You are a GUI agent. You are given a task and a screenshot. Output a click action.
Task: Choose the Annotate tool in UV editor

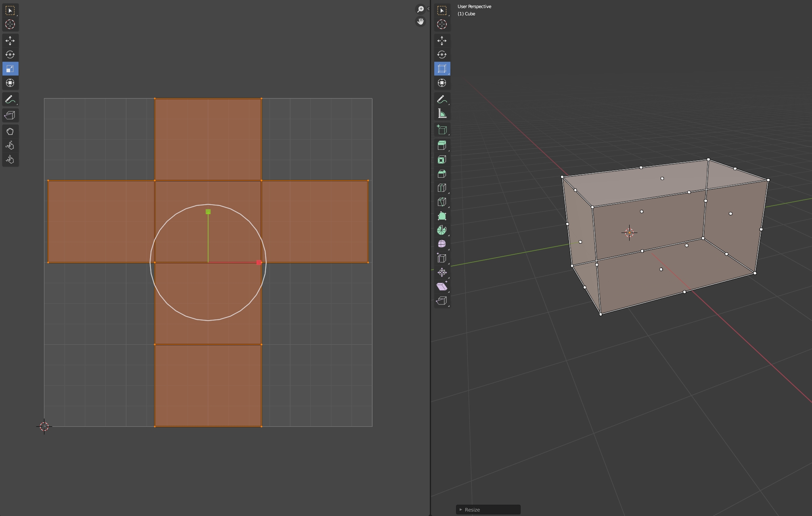pyautogui.click(x=10, y=99)
